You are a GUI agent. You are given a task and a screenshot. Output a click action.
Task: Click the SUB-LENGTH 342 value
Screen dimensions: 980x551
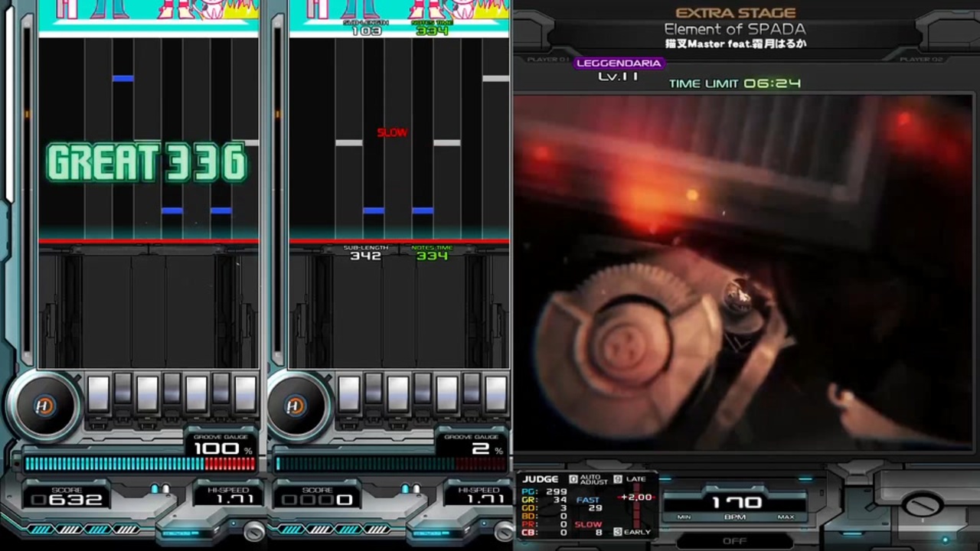(x=365, y=256)
